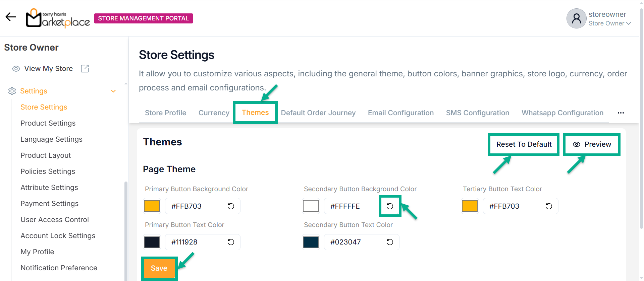Open the Email Configuration tab
This screenshot has height=281, width=644.
coord(400,113)
